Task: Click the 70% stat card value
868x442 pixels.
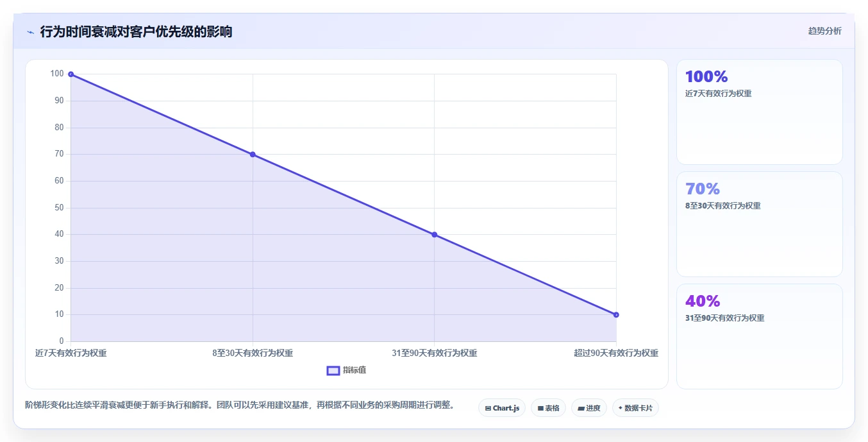Action: point(702,189)
